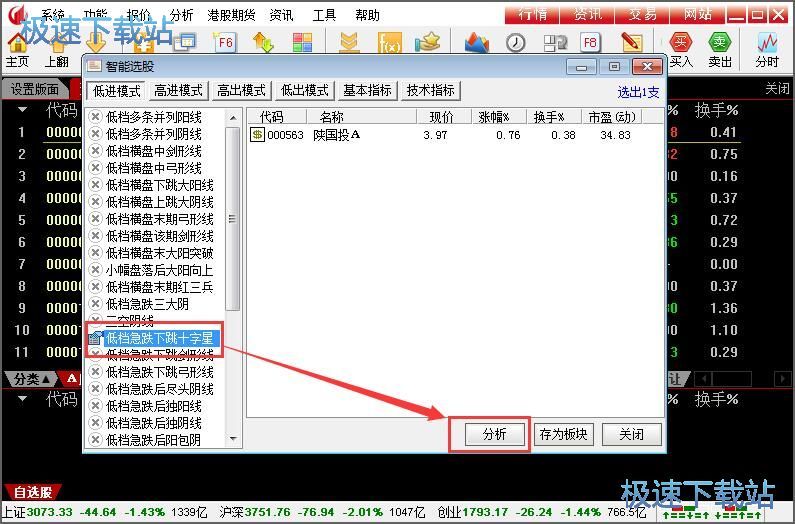
Task: Switch to the 低出模式 tab
Action: [305, 91]
